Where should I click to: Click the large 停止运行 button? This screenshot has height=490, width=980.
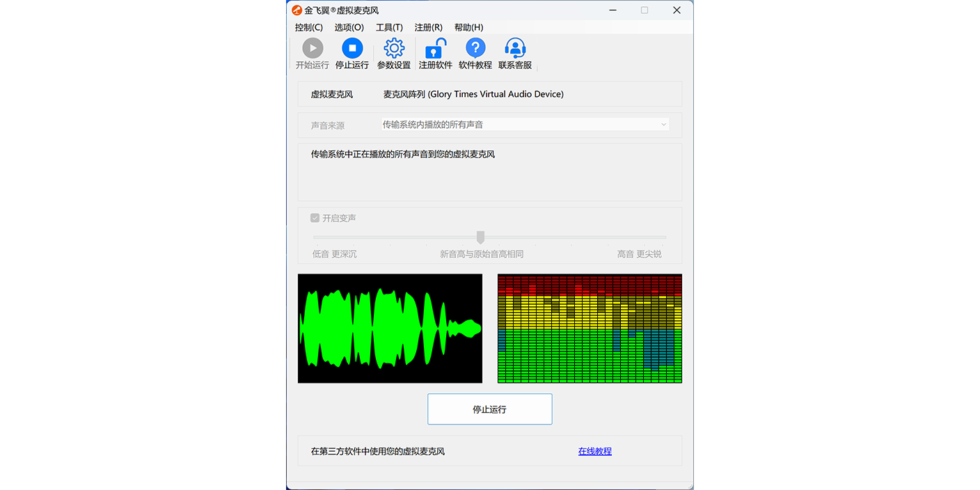click(x=489, y=409)
